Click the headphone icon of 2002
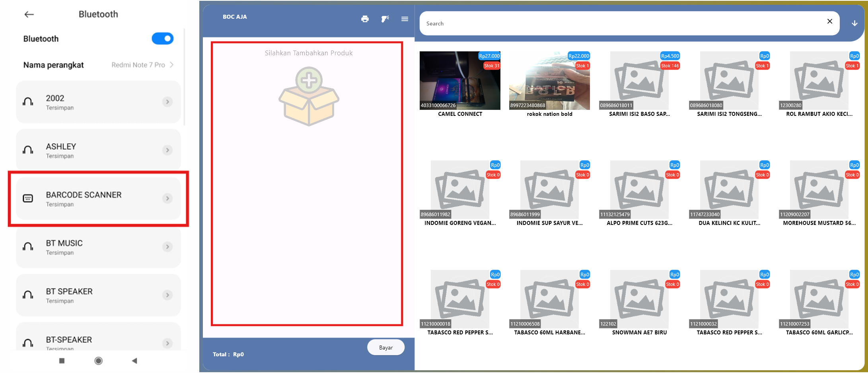Viewport: 868px width, 373px height. pyautogui.click(x=28, y=102)
